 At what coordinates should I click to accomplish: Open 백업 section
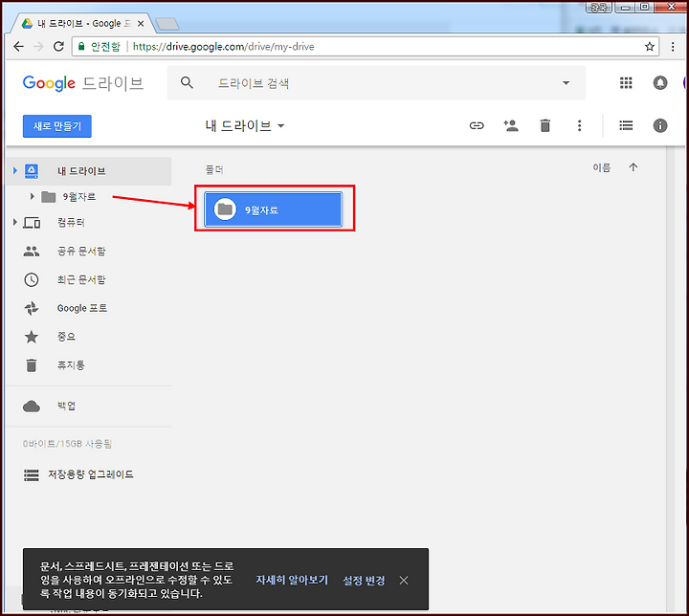pos(66,407)
